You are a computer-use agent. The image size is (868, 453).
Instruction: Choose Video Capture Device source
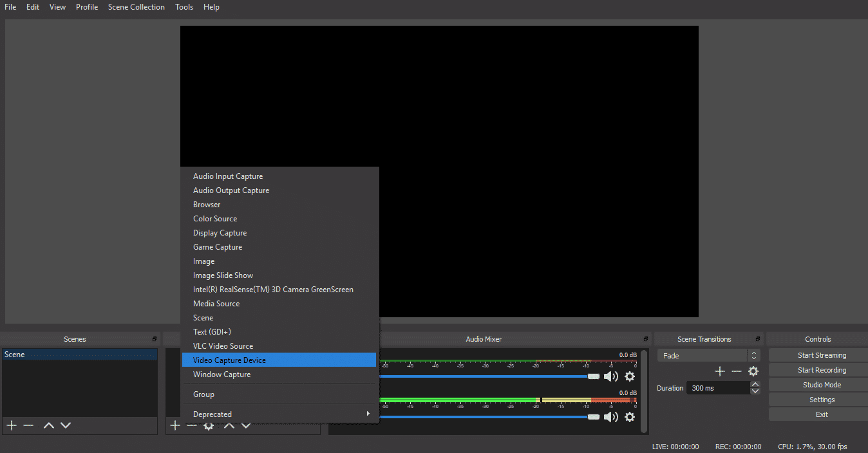tap(278, 360)
